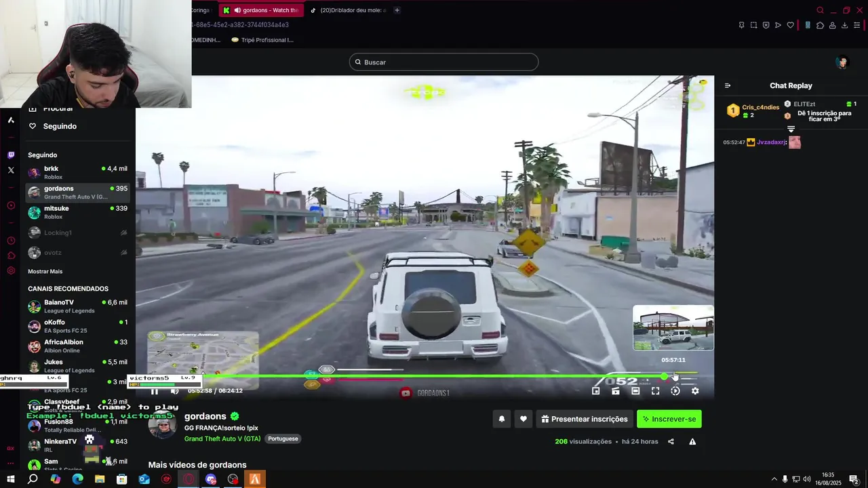Open the clip creation icon in player

(x=616, y=391)
